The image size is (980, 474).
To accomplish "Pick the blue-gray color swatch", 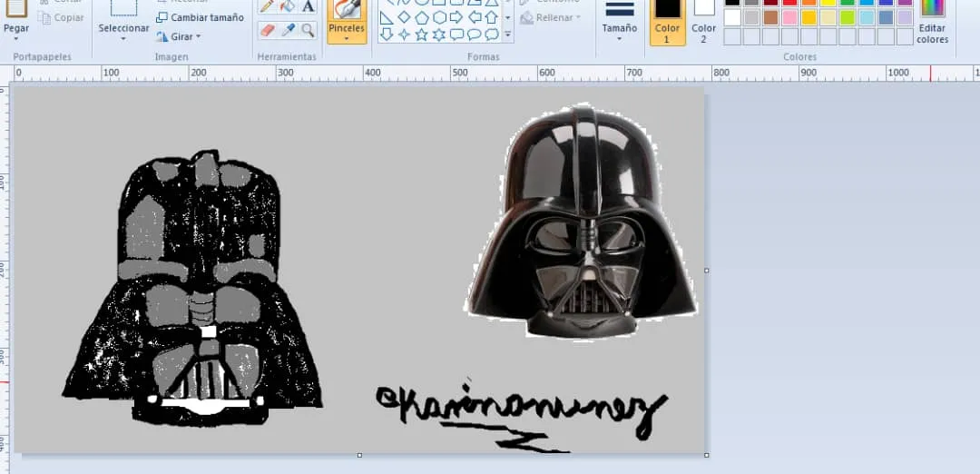I will 886,17.
